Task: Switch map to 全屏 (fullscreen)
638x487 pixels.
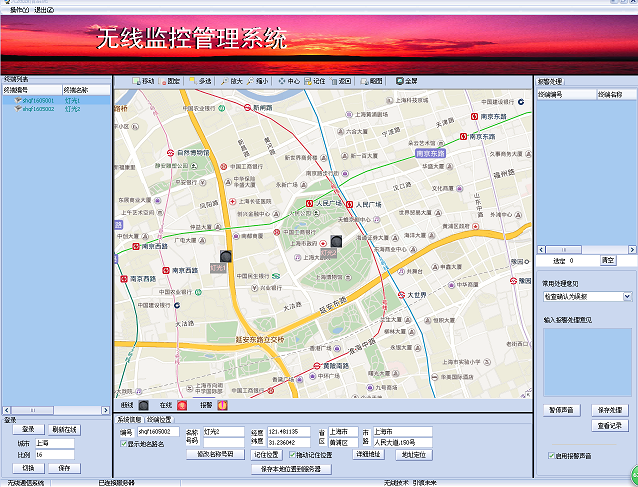Action: click(x=408, y=80)
